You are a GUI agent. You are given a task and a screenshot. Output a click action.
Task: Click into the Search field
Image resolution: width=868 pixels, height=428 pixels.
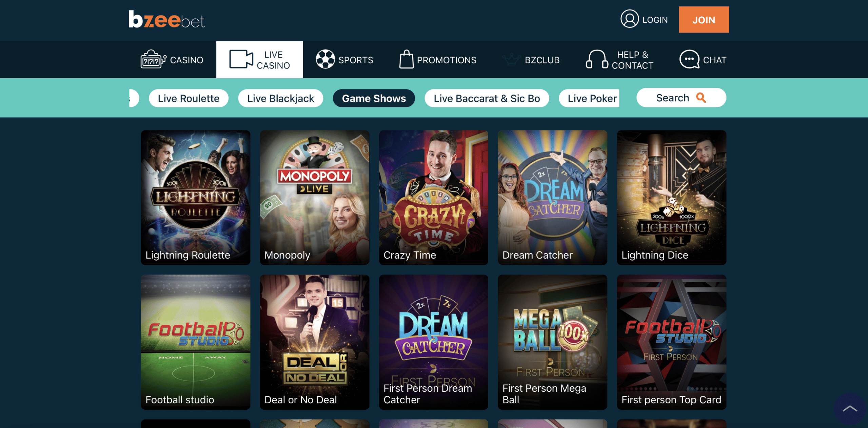tap(681, 98)
